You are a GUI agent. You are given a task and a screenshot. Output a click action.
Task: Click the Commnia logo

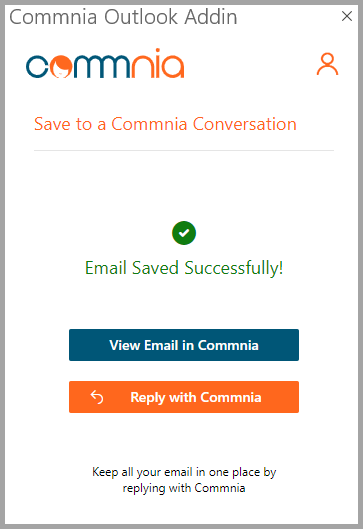[105, 63]
